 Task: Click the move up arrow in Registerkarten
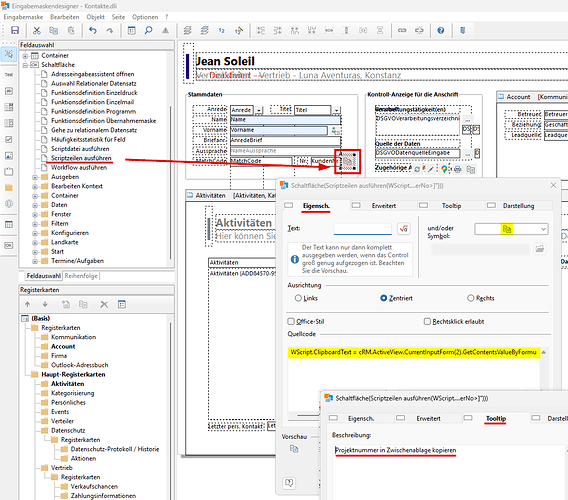point(28,304)
